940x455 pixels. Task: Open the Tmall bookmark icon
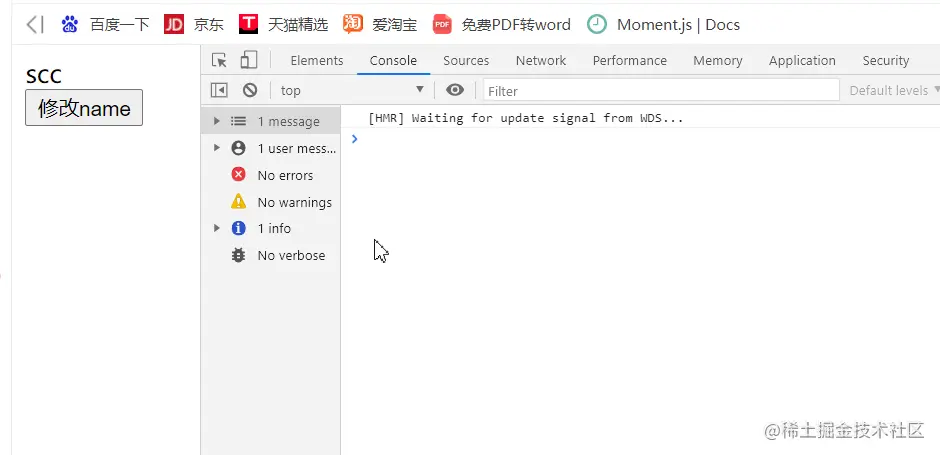[x=248, y=25]
